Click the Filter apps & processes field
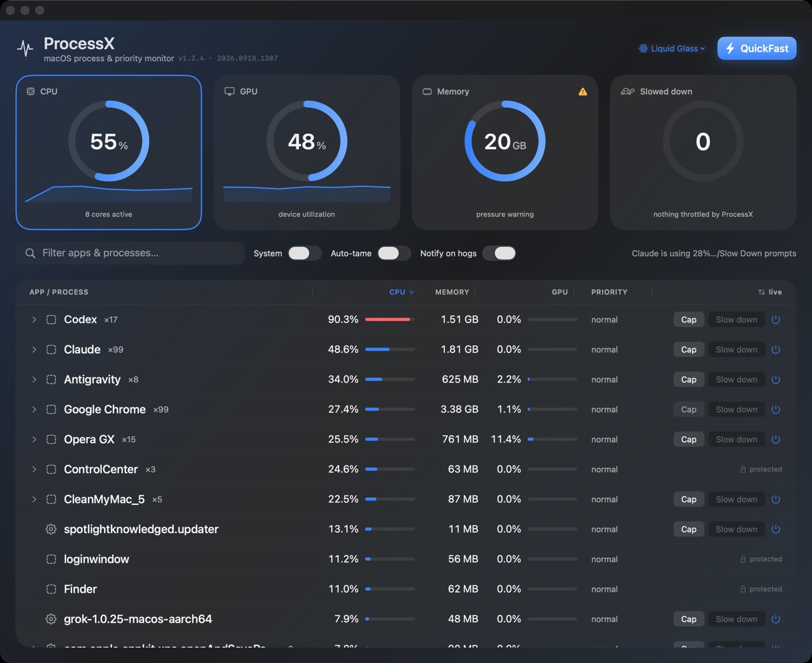Screen dimensions: 812x663 click(x=130, y=253)
